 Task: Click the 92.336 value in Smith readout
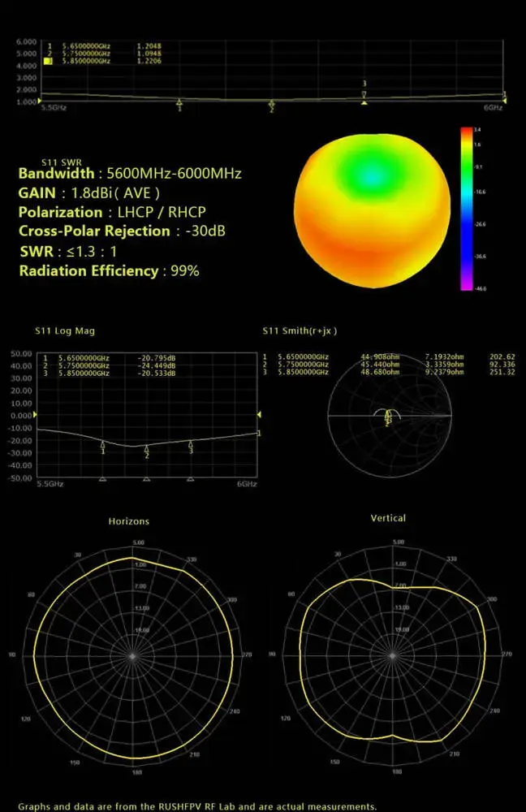(502, 364)
